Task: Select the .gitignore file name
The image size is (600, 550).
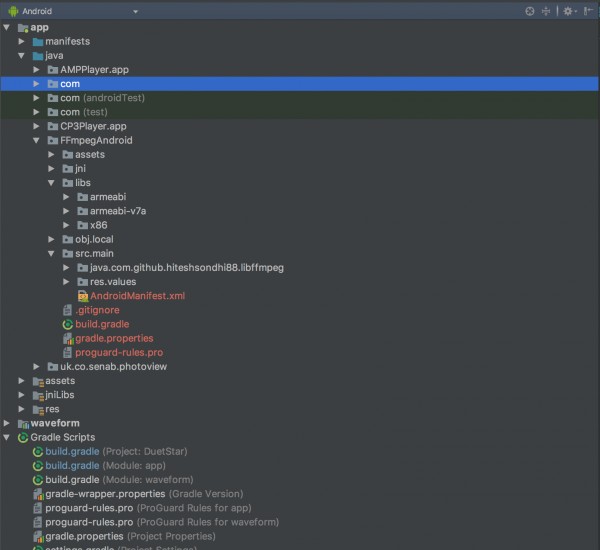Action: pos(97,310)
